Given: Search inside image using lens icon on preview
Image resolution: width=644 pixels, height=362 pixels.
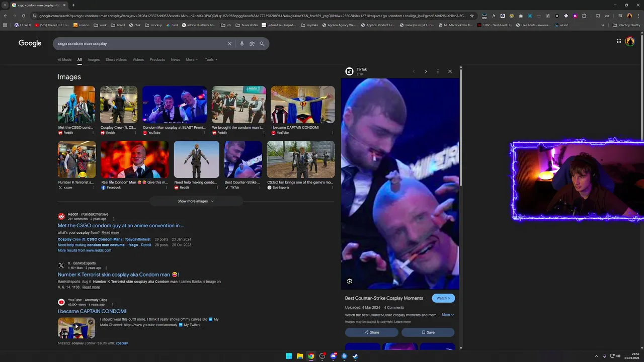Looking at the screenshot, I should click(x=350, y=281).
